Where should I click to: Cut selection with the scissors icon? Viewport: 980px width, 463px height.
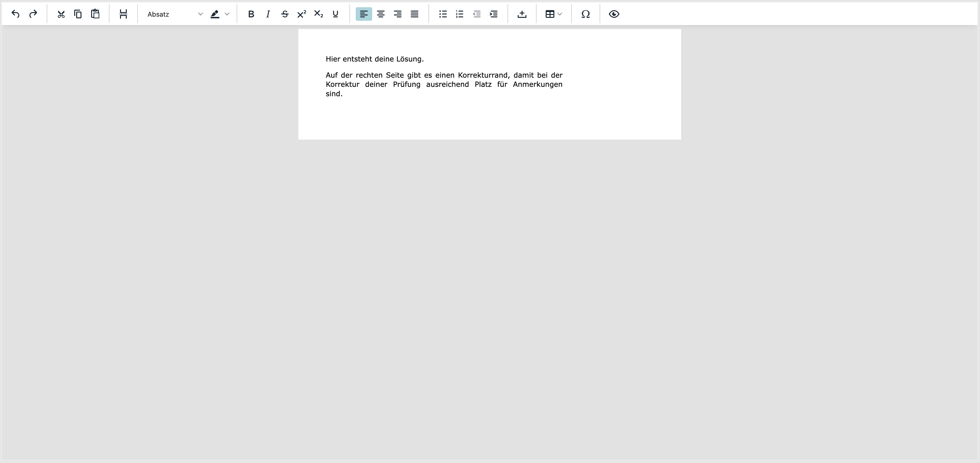[x=61, y=14]
